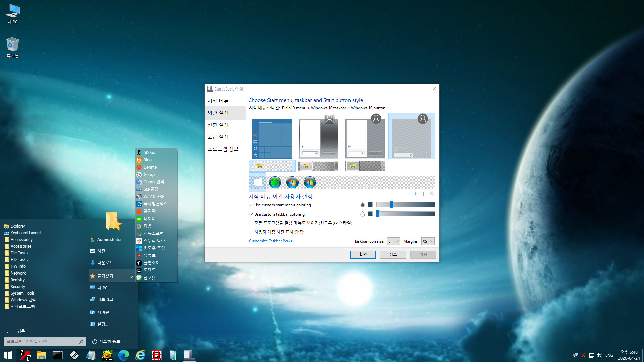The width and height of the screenshot is (644, 362).
Task: Click the Windows Start button on taskbar
Action: (8, 355)
